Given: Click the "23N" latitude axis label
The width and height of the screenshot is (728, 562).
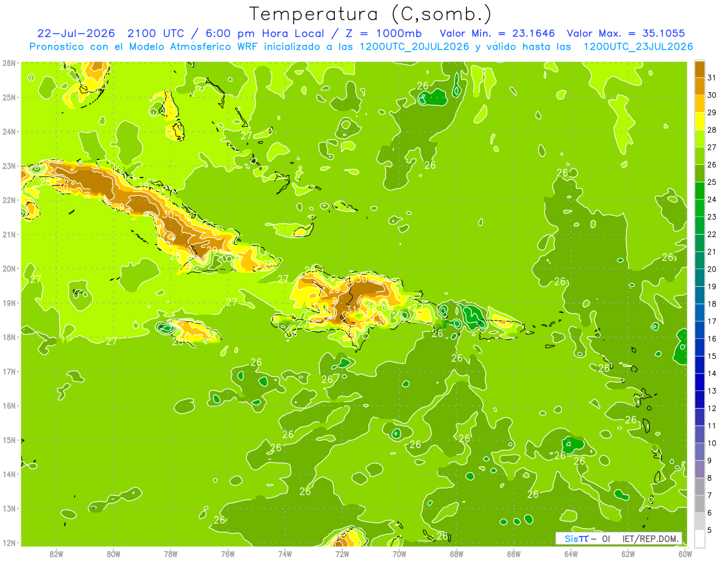Looking at the screenshot, I should [9, 166].
